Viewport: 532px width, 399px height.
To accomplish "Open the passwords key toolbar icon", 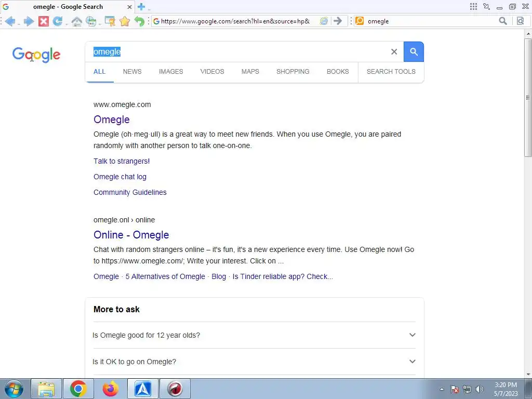I will click(x=110, y=21).
